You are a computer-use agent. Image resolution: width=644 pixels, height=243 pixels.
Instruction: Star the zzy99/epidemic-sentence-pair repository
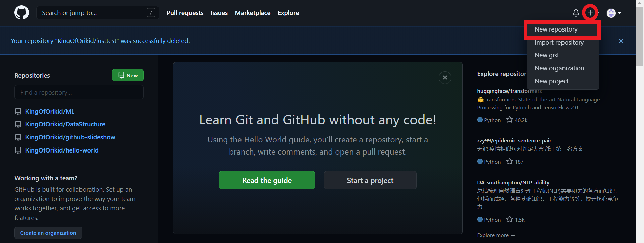click(509, 161)
